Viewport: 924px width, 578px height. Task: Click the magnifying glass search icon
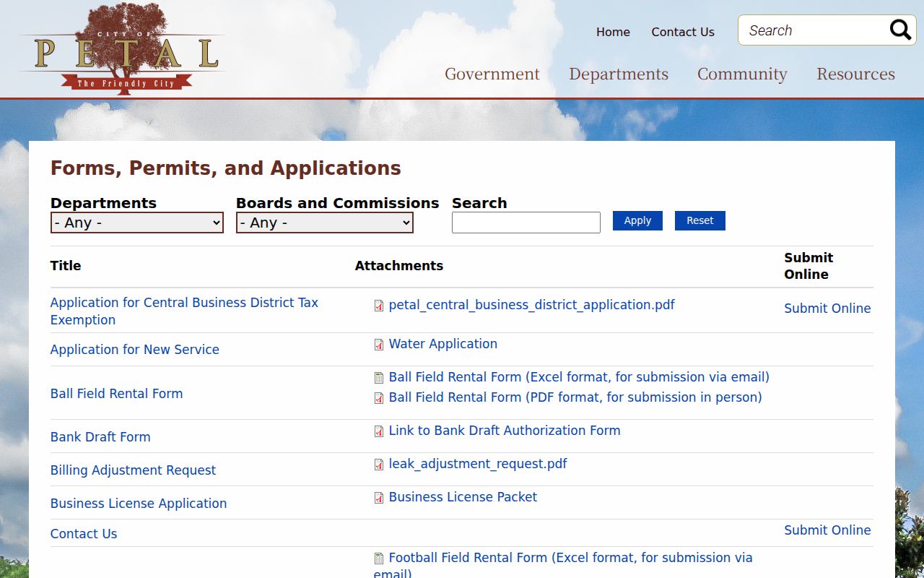(900, 30)
